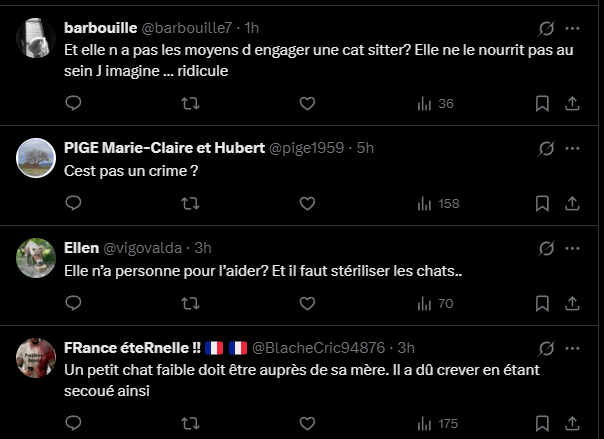The image size is (604, 439).
Task: Like the tweet from barbouille
Action: coord(307,103)
